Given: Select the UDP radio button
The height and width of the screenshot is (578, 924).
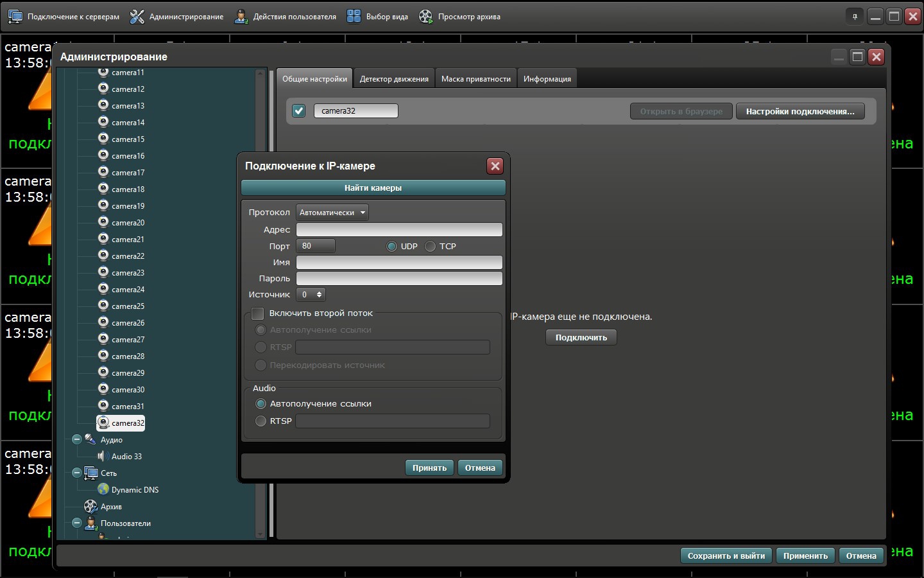Looking at the screenshot, I should click(x=391, y=247).
